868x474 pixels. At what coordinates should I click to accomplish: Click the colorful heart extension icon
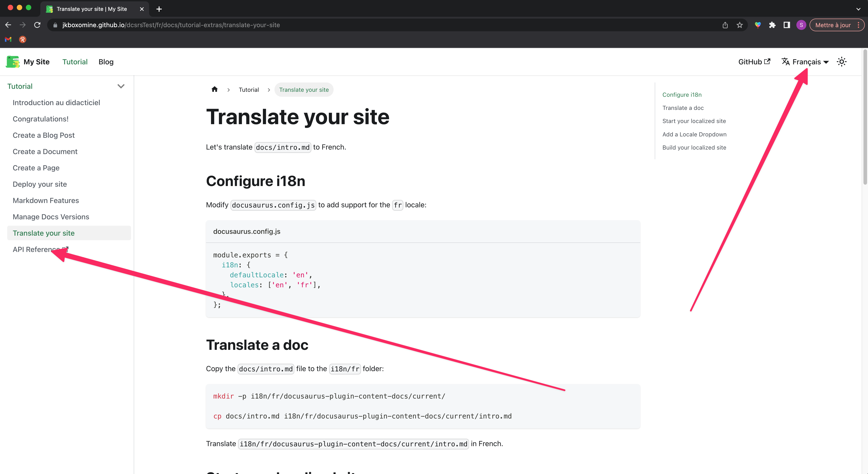point(758,25)
